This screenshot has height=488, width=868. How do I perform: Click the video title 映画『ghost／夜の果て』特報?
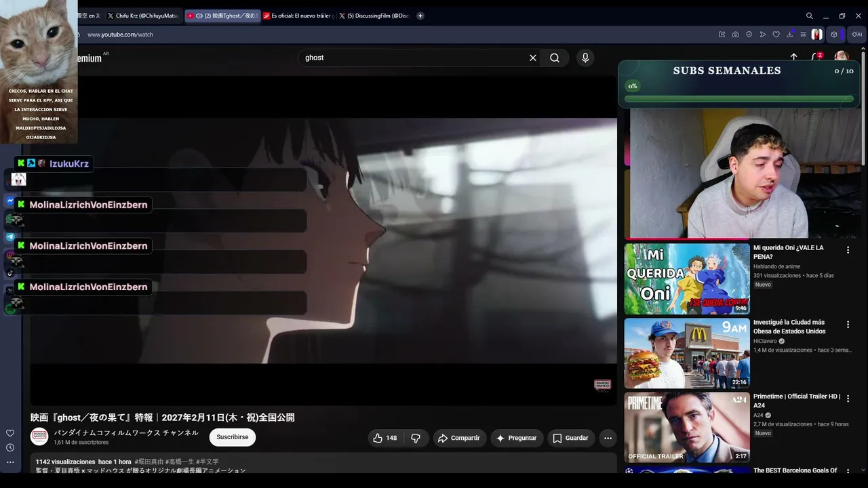click(162, 418)
